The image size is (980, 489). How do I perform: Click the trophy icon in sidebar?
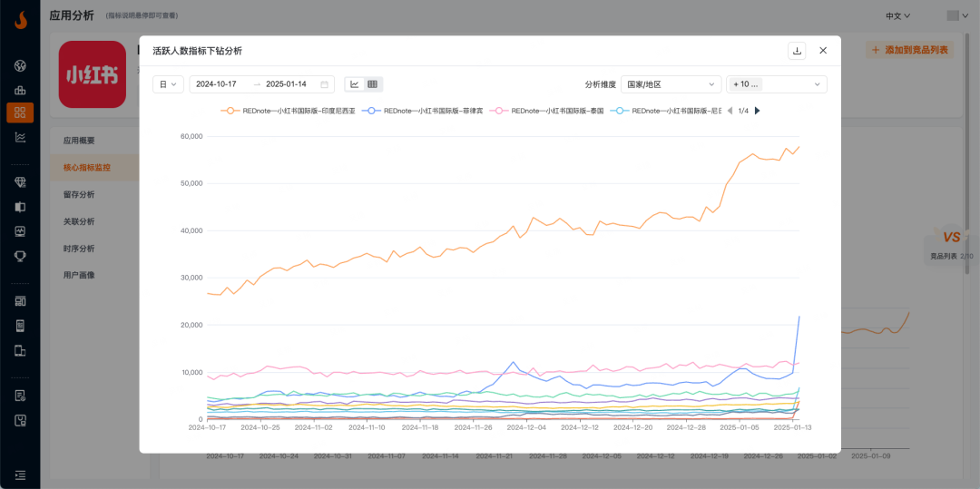click(x=20, y=256)
